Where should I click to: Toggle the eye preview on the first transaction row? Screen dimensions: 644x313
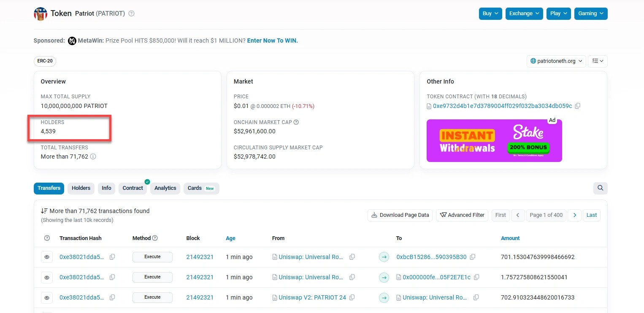(47, 256)
